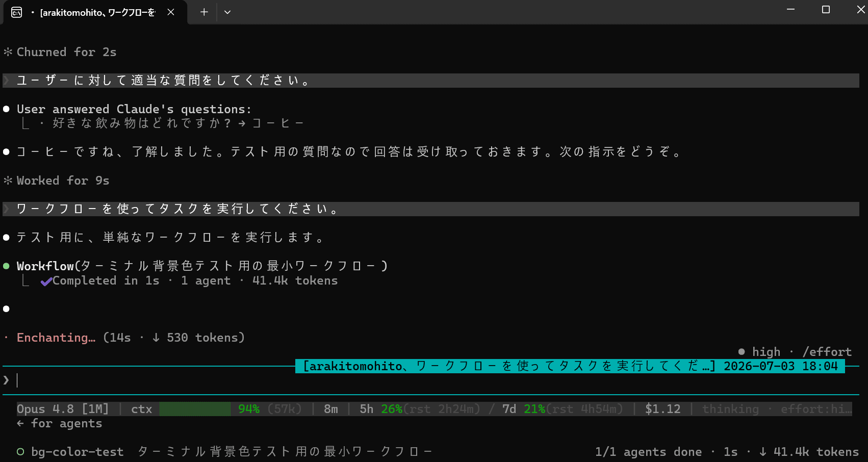
Task: Click the '94%' context percentage
Action: 249,409
